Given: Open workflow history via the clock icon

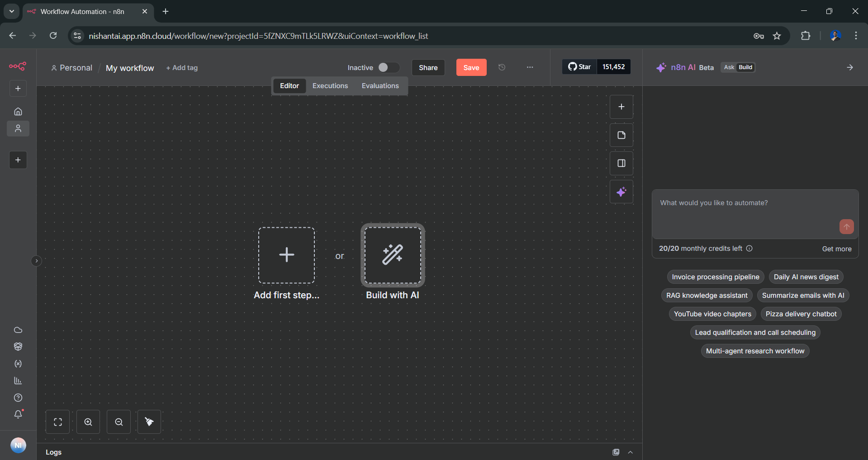Looking at the screenshot, I should tap(502, 67).
